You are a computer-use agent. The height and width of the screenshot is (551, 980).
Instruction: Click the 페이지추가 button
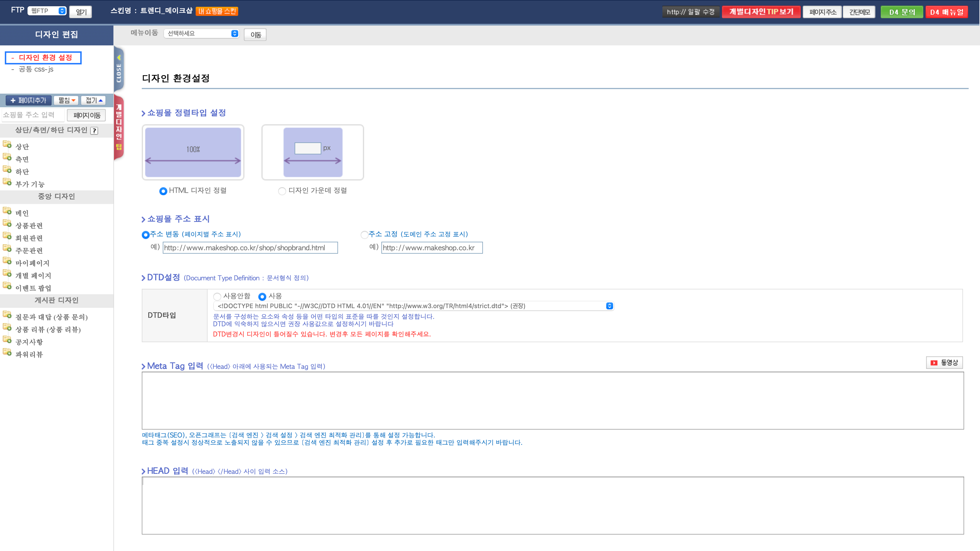[x=28, y=100]
